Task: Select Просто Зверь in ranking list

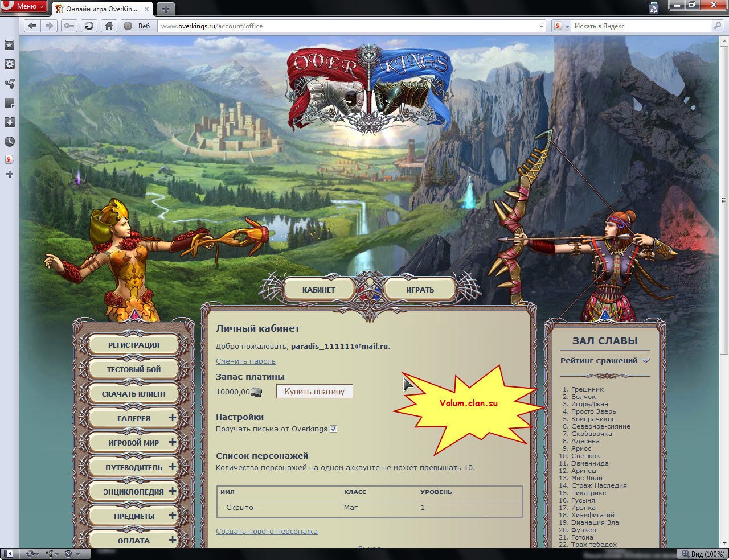Action: click(x=593, y=411)
